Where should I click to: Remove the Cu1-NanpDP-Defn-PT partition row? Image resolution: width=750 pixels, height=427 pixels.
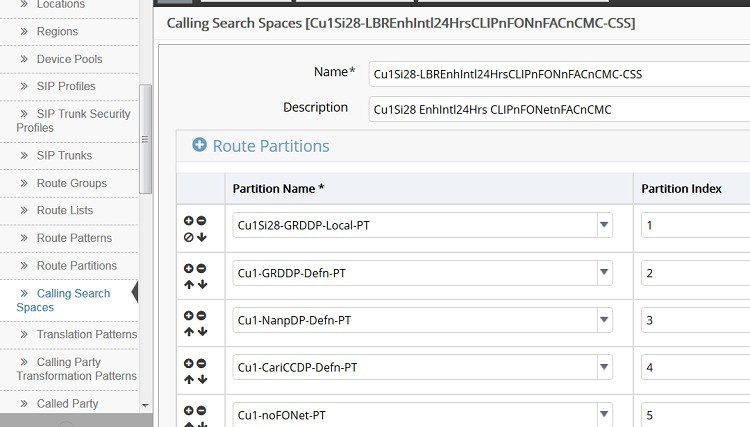(201, 316)
